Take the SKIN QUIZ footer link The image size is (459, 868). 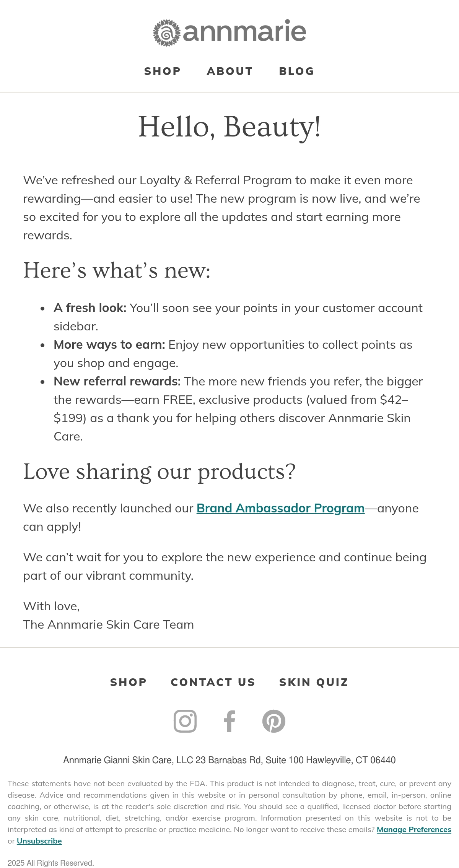[x=314, y=682]
